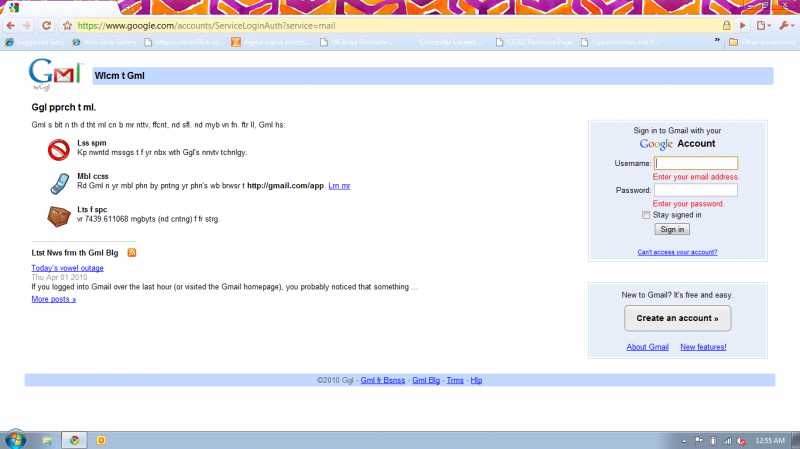Open the Other bookmarks folder
The height and width of the screenshot is (449, 800).
[760, 42]
